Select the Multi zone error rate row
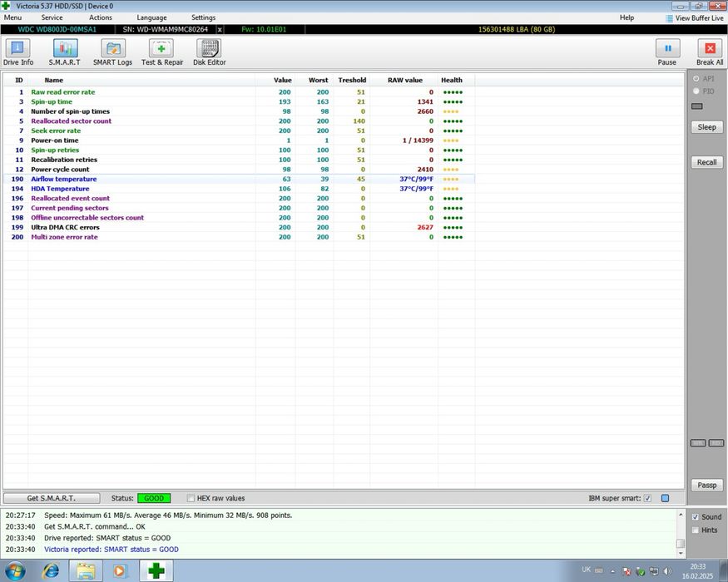728x582 pixels. click(x=239, y=237)
